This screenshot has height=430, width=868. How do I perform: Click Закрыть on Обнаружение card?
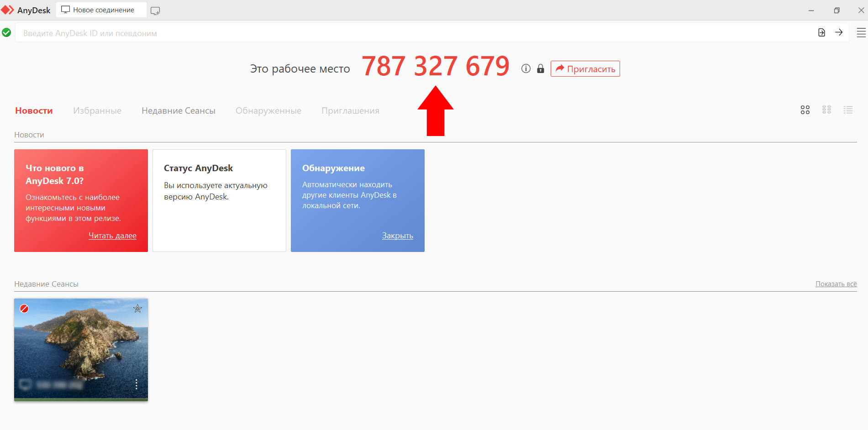pyautogui.click(x=397, y=236)
